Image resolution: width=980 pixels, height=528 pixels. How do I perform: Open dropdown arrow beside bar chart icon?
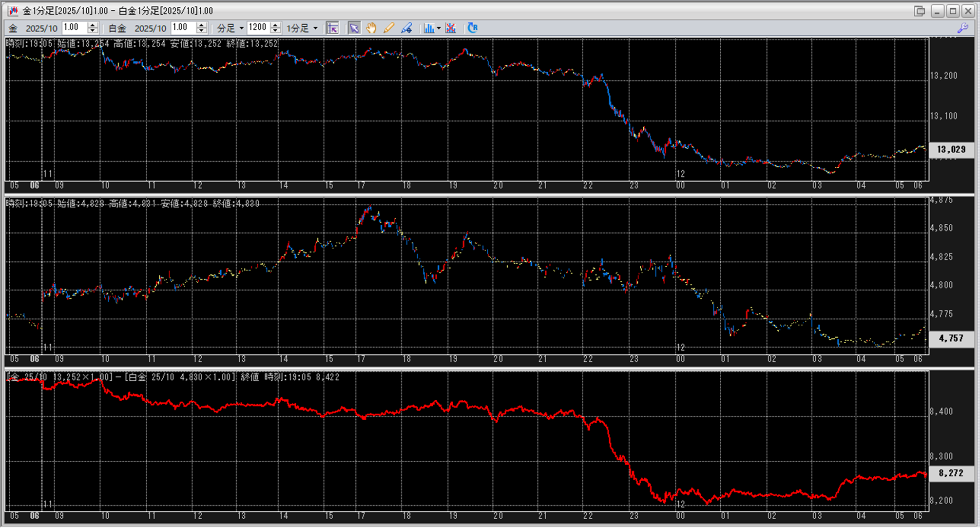[x=439, y=28]
